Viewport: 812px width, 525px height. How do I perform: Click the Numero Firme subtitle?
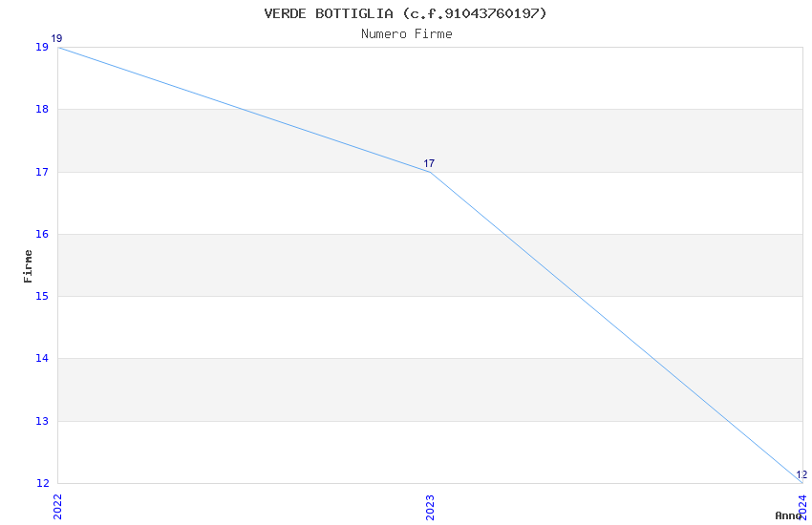(x=406, y=34)
